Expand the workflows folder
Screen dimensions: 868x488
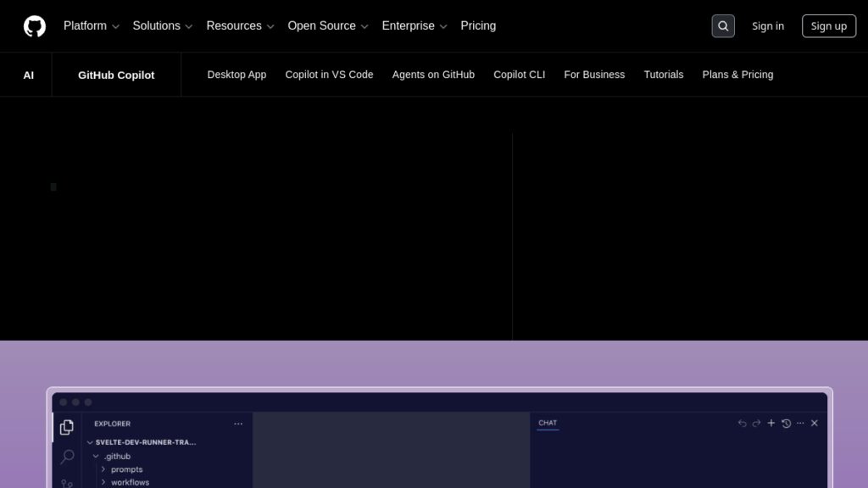125,482
